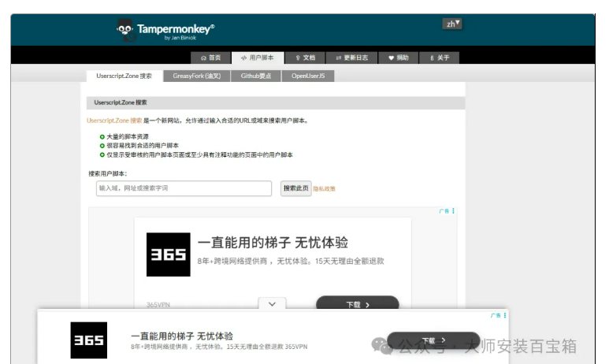
Task: Switch to the GreasyFork (油叉) tab
Action: coord(197,76)
